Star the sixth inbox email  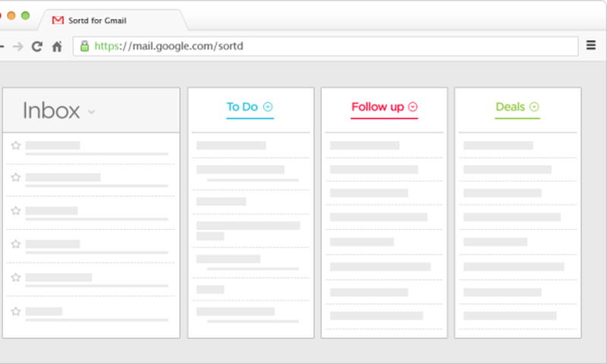(x=15, y=311)
